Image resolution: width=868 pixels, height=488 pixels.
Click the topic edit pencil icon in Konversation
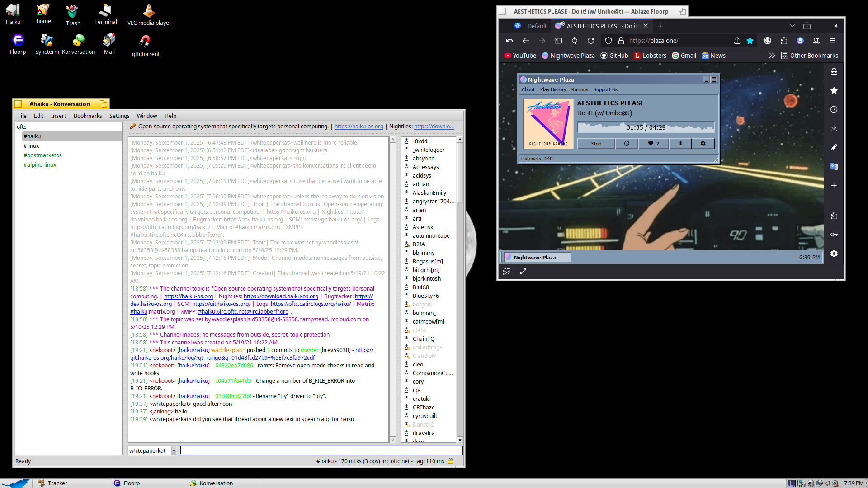[x=133, y=127]
